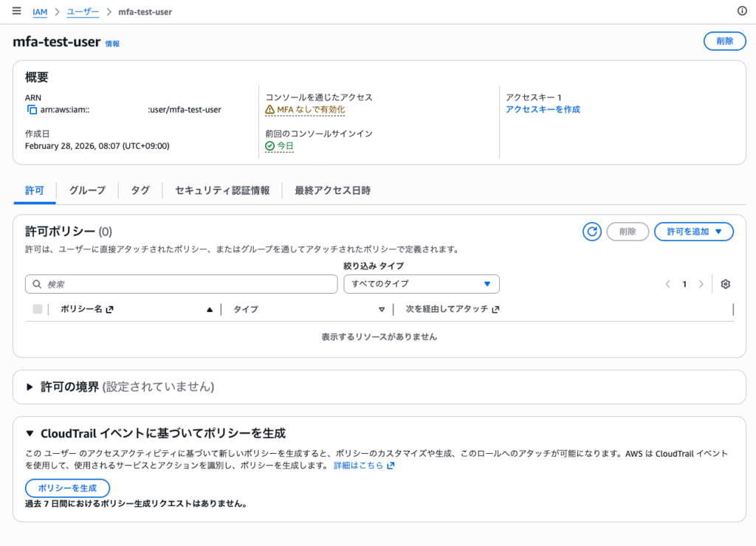This screenshot has width=756, height=546.
Task: Switch to the セキュリティ認証情報 tab
Action: pos(221,190)
